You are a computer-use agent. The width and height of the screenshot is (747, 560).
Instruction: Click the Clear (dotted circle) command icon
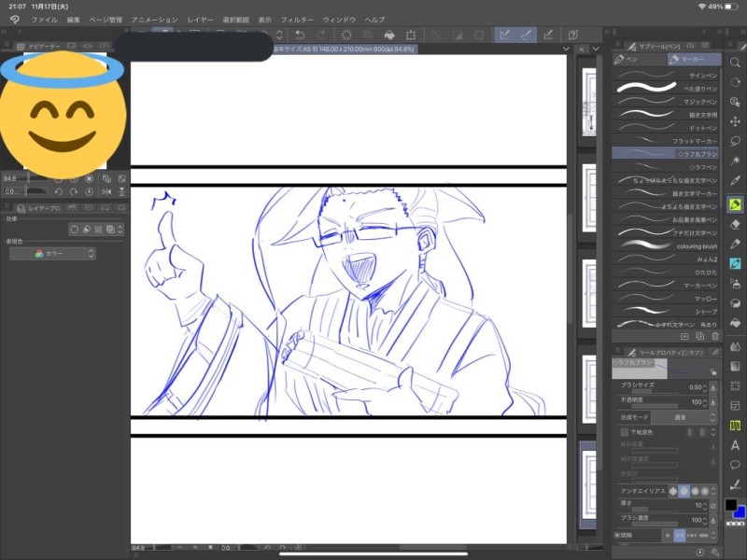[x=346, y=35]
